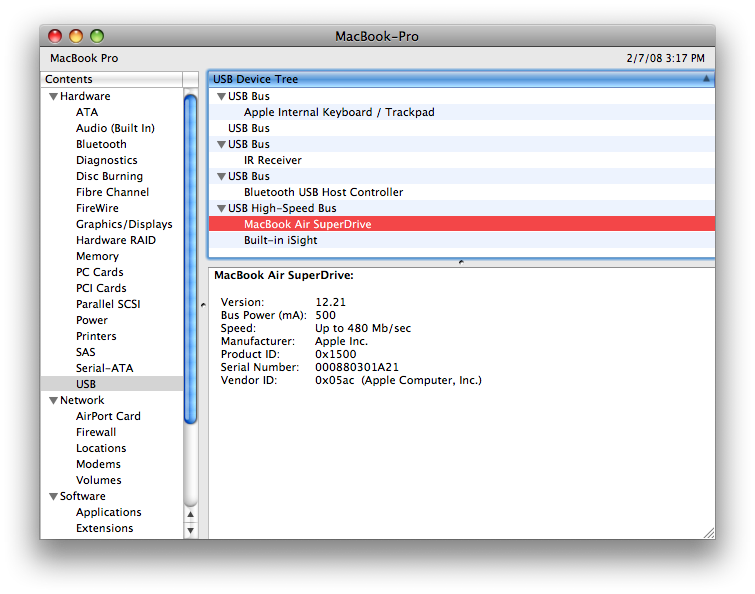Zoom the window with green button
Image resolution: width=755 pixels, height=594 pixels.
pyautogui.click(x=97, y=36)
